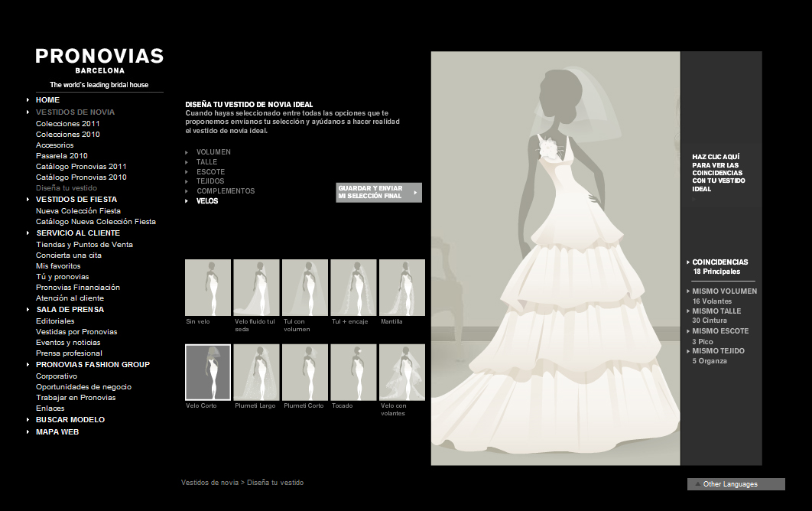
Task: Open the ESCOTE design option
Action: 210,171
